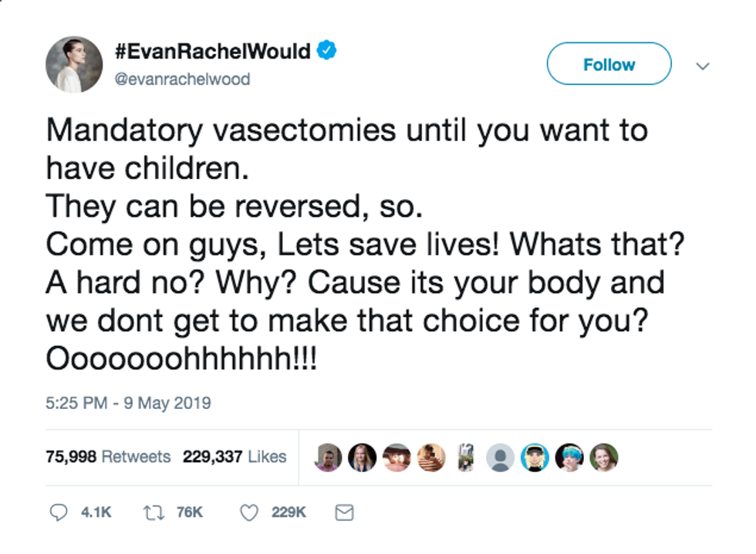Click the blue verified badge

(326, 52)
